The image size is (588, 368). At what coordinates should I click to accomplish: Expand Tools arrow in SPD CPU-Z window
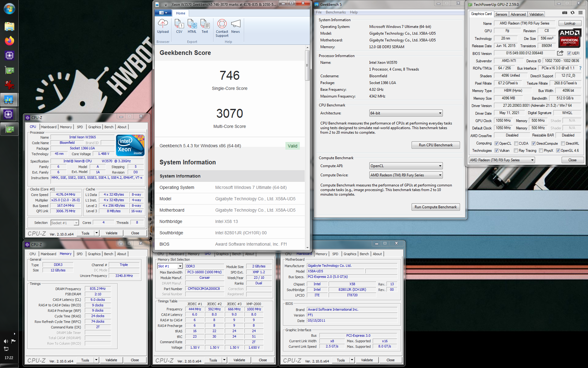[x=224, y=360]
